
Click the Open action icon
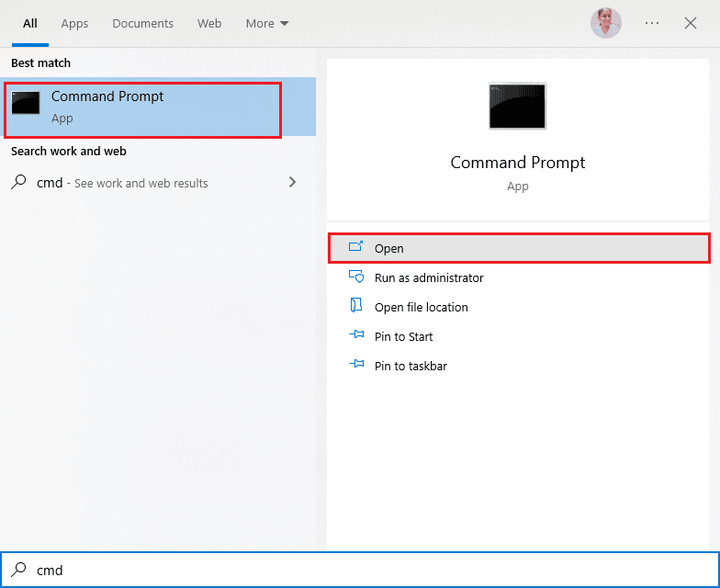pos(355,246)
